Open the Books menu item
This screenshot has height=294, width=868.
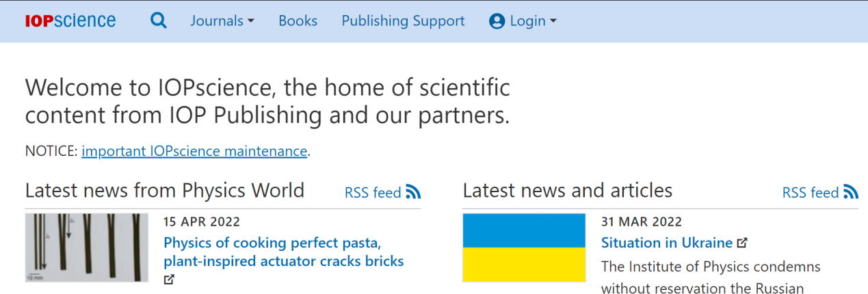tap(298, 21)
